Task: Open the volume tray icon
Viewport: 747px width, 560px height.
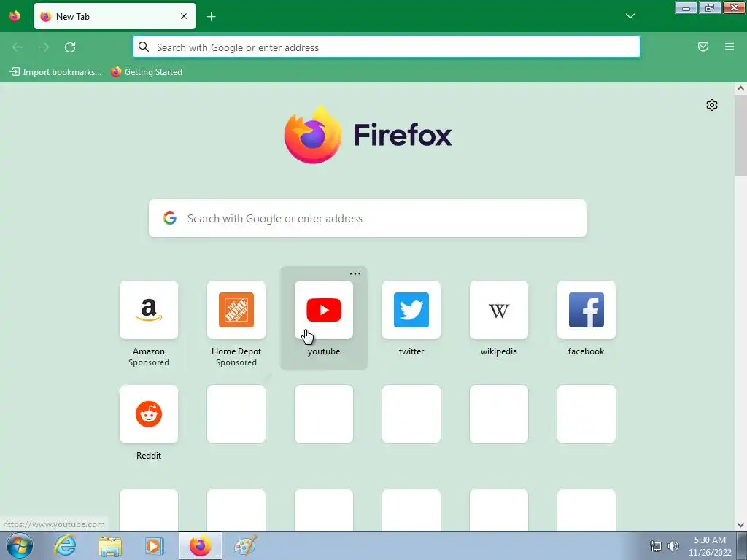Action: pos(673,546)
